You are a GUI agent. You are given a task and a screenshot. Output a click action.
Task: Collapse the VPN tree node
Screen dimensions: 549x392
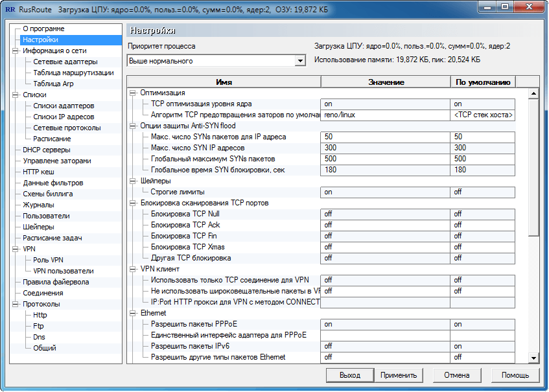pyautogui.click(x=15, y=249)
